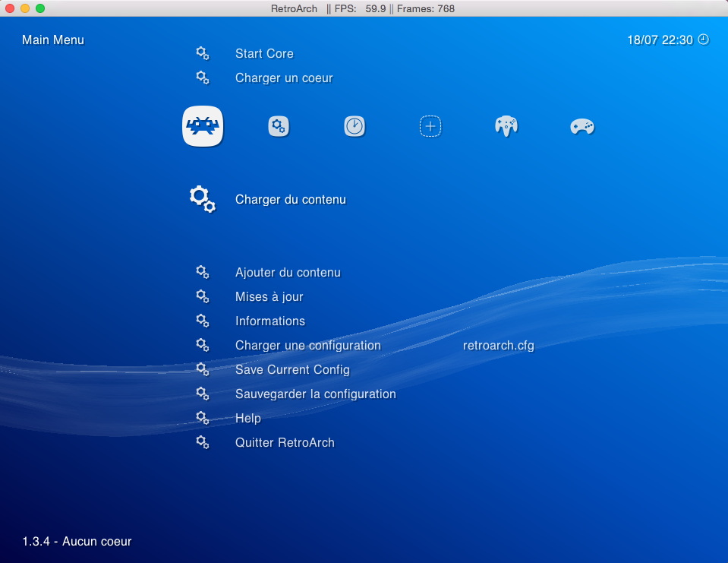The image size is (728, 563).
Task: Click large gear icon beside Charger du contenu
Action: [x=203, y=199]
